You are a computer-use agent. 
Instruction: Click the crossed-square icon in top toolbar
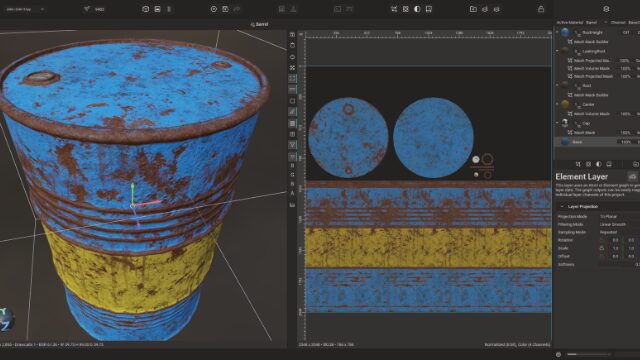pyautogui.click(x=405, y=9)
